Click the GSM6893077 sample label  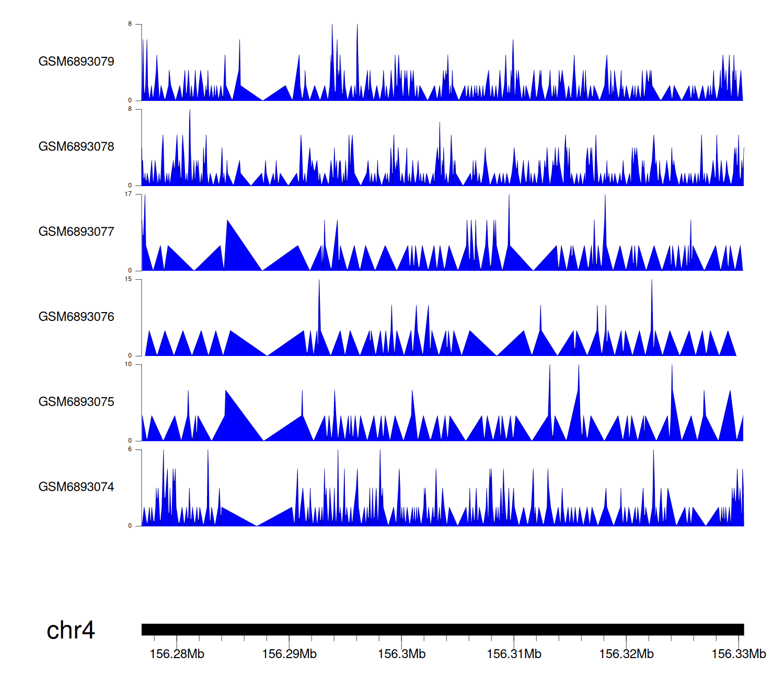76,232
